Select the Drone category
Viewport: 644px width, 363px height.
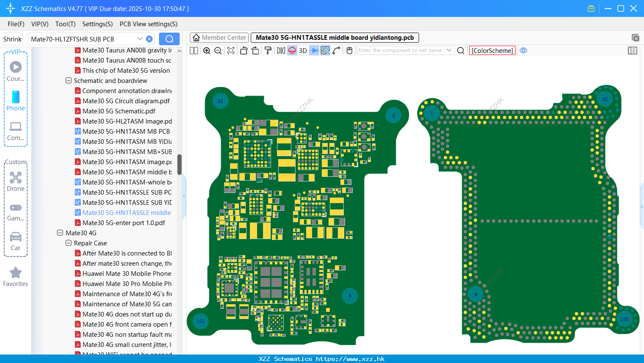coord(16,181)
